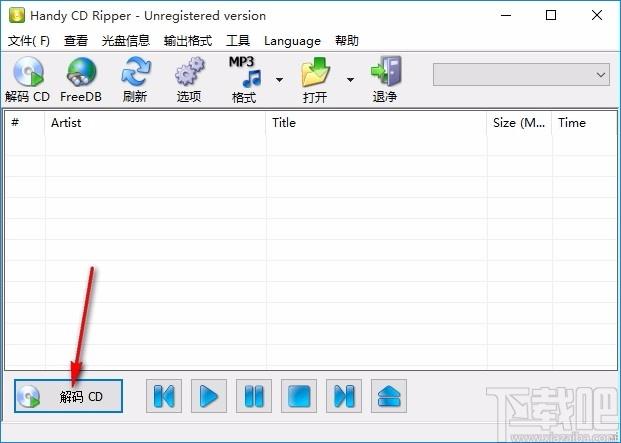Click the 打开 folder icon
Image resolution: width=621 pixels, height=443 pixels.
pos(316,80)
